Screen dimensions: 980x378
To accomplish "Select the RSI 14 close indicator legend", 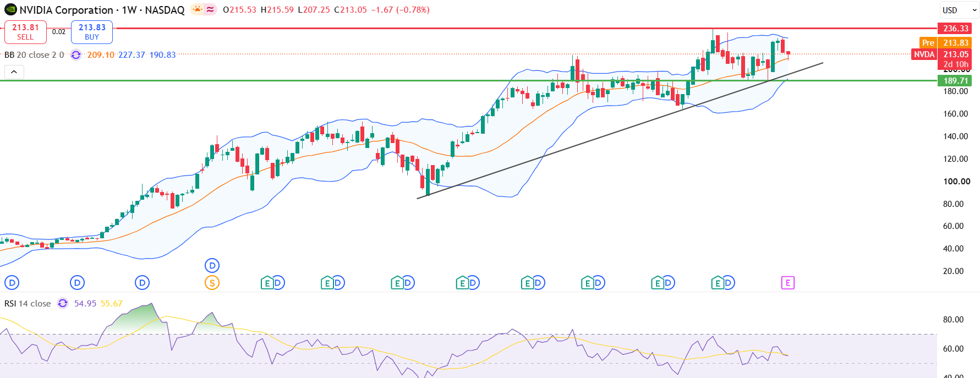I will point(28,303).
